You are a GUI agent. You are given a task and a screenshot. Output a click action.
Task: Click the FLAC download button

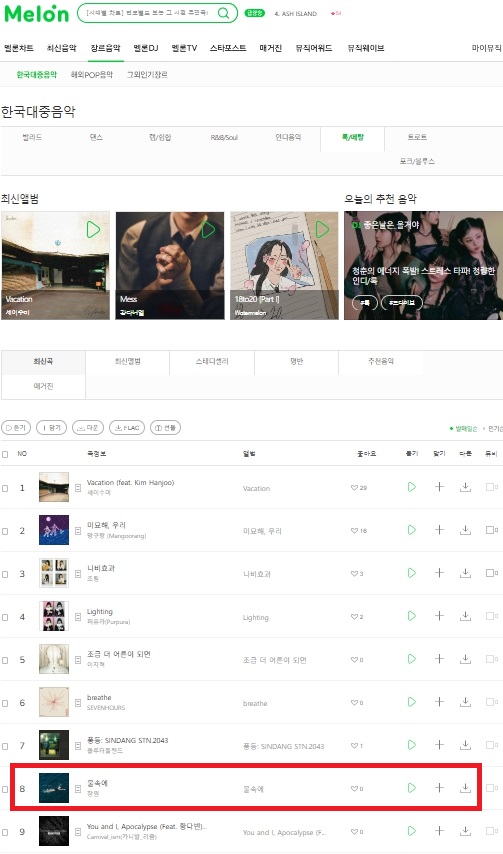127,428
